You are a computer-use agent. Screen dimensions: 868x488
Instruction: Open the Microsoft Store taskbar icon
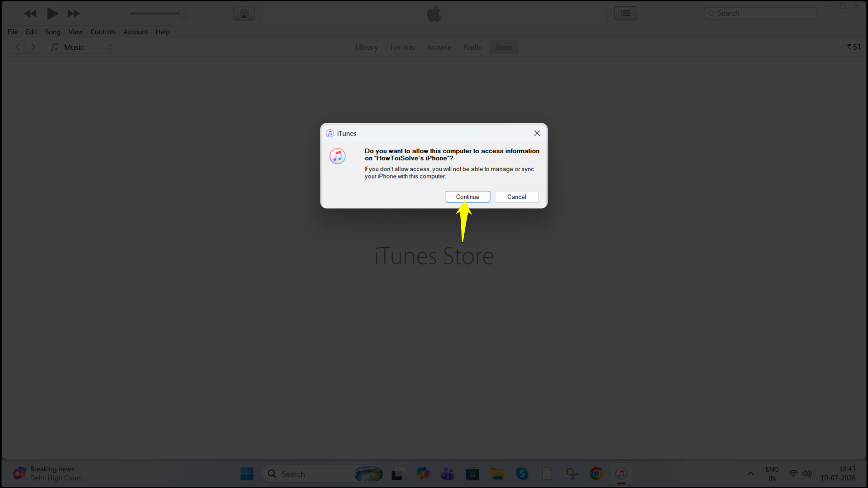472,474
